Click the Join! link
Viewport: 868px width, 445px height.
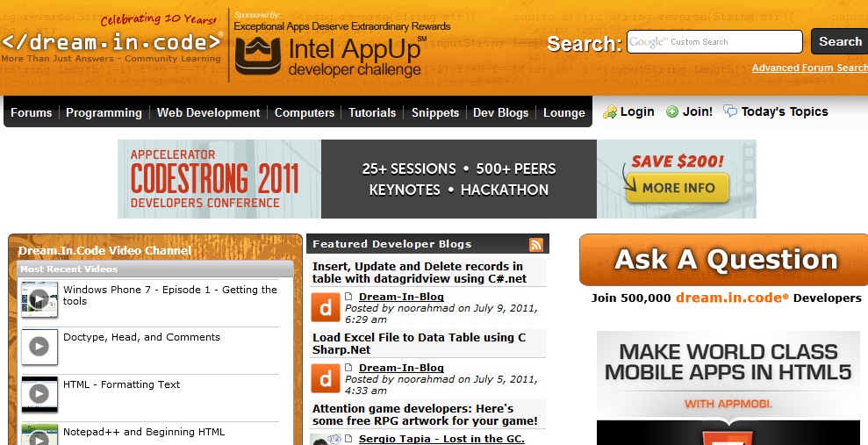click(x=698, y=111)
